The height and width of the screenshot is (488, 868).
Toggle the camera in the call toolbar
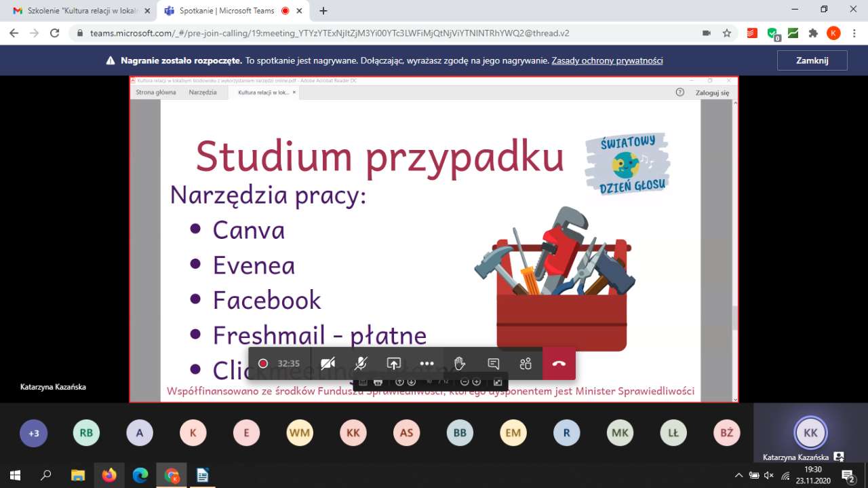(x=328, y=364)
